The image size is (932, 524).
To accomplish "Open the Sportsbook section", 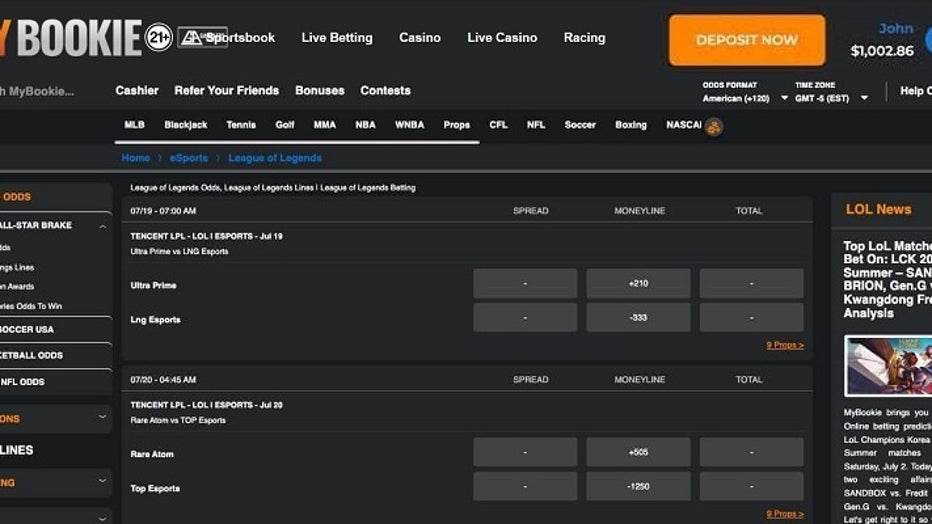I will 240,37.
